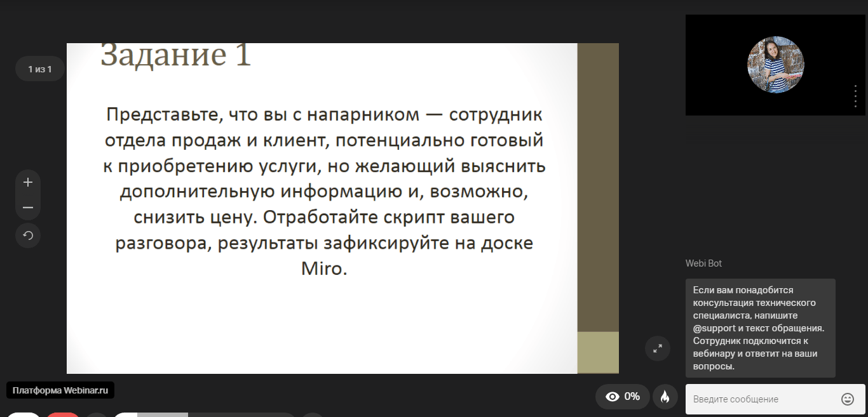Select the Webi Bot support message bubble
Image resolution: width=868 pixels, height=417 pixels.
tap(760, 328)
